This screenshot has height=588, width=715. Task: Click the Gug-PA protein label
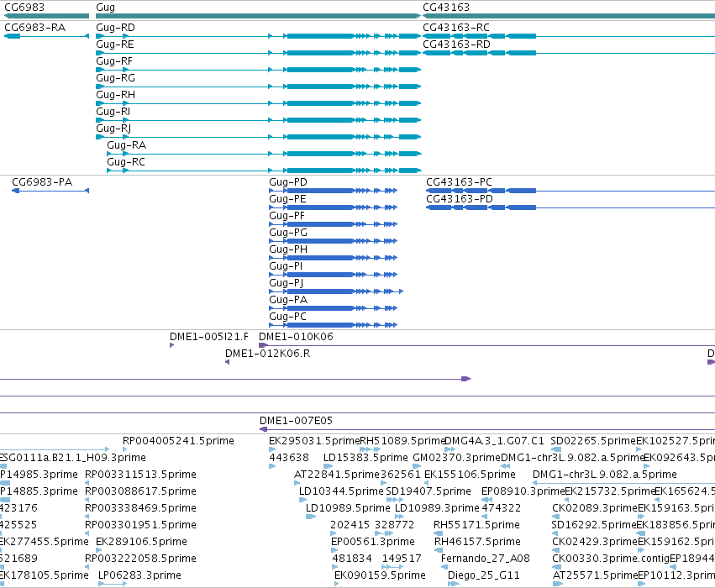click(288, 300)
